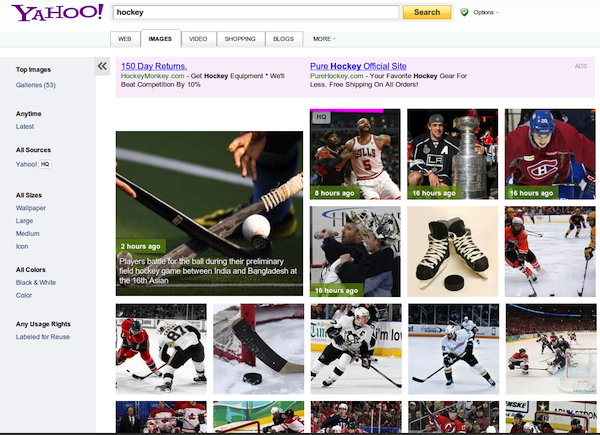Image resolution: width=600 pixels, height=435 pixels.
Task: Open the black skates and puck thumbnail
Action: (x=453, y=251)
